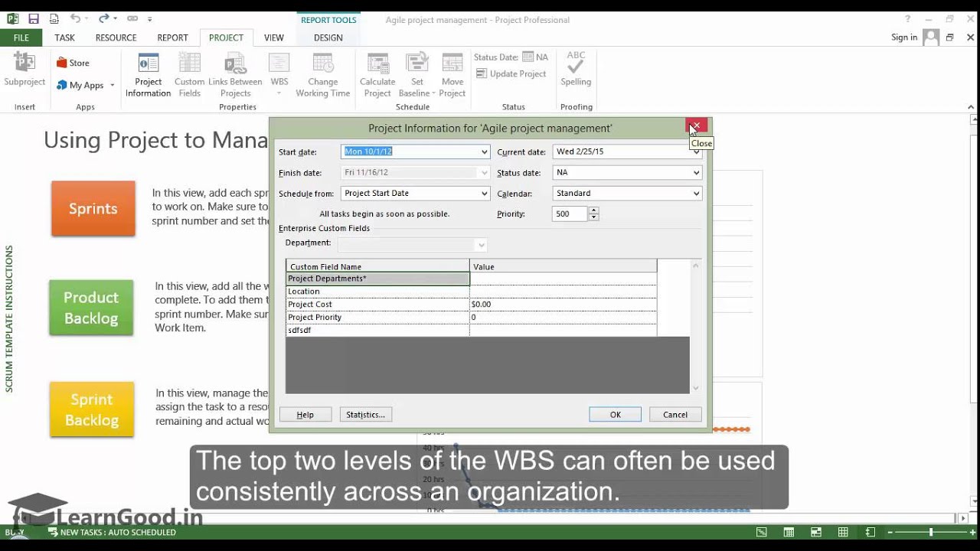Open the Customize Quick Access Toolbar arrow

coord(150,19)
